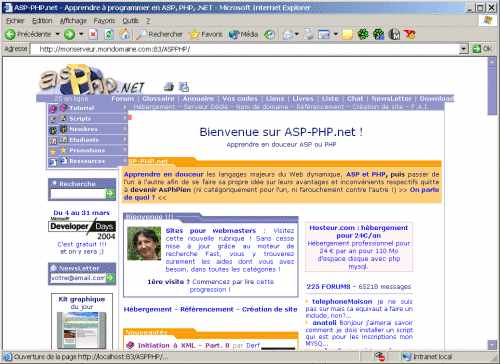Click the Précédente back arrow icon
The height and width of the screenshot is (364, 500).
coord(10,34)
